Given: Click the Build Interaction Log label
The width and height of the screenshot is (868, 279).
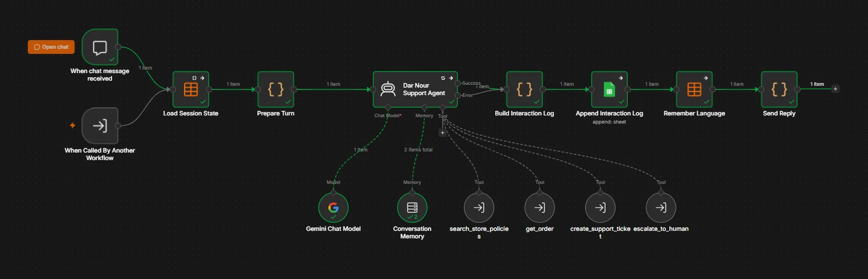Looking at the screenshot, I should pos(524,114).
